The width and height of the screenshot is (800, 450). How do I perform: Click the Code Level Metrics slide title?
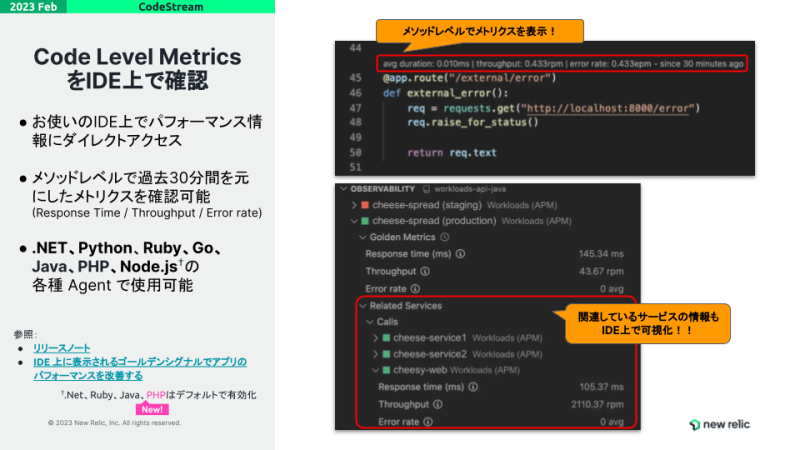(137, 68)
